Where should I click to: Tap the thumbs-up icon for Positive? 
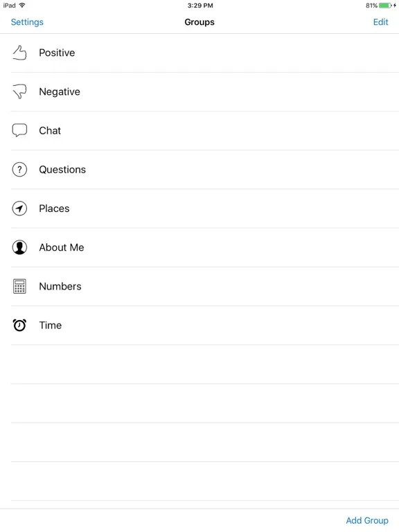[19, 53]
